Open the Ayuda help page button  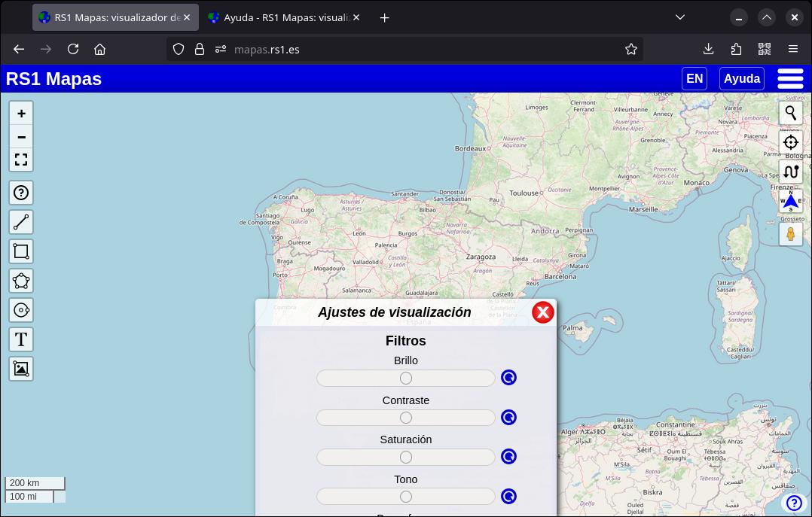741,79
